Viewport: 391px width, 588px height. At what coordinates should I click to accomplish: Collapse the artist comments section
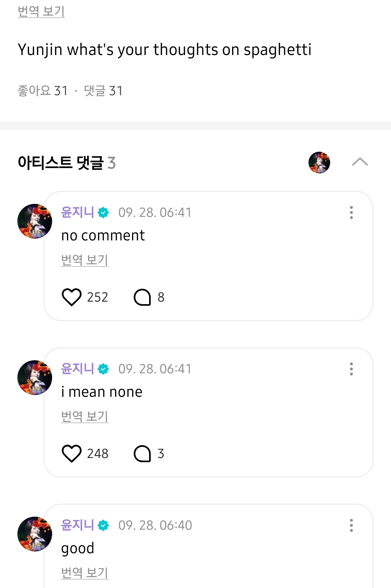[360, 162]
